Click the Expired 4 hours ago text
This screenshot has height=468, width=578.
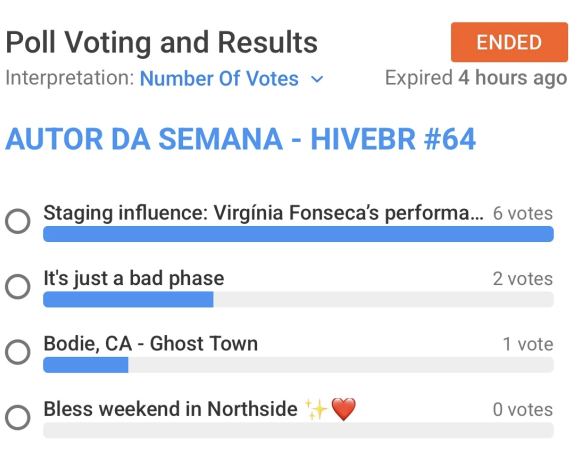click(476, 78)
